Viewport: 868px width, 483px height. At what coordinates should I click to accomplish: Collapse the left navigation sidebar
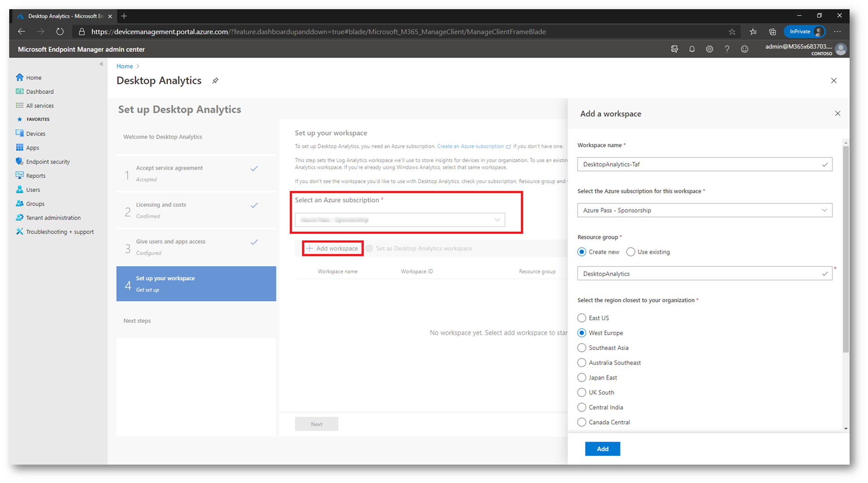102,64
